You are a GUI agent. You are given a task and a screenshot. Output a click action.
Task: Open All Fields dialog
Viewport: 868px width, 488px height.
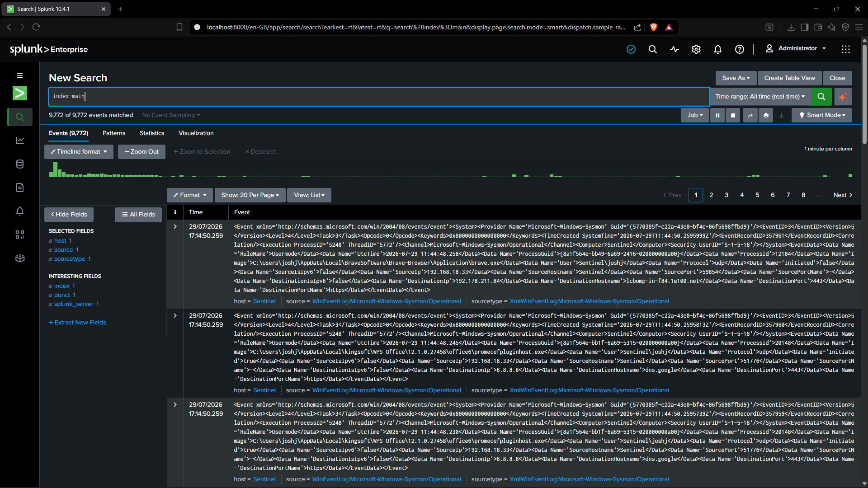(x=138, y=215)
